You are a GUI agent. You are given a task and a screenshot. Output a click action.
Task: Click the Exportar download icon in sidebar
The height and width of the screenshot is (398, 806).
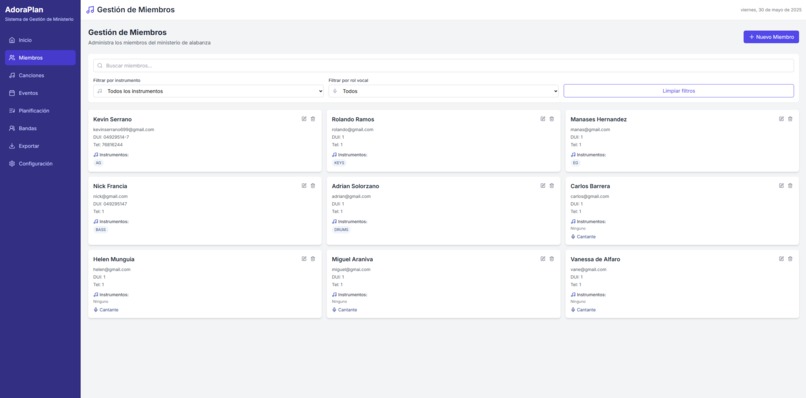(x=12, y=146)
